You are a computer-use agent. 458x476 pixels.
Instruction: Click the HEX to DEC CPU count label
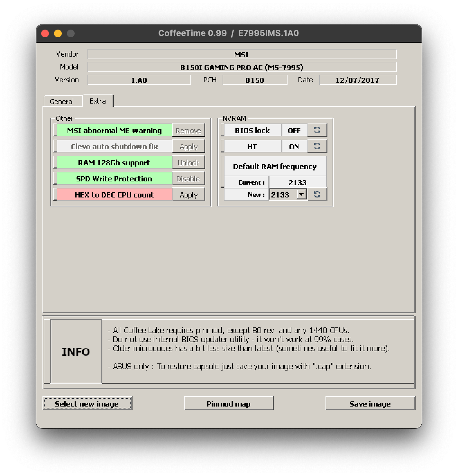pyautogui.click(x=114, y=195)
